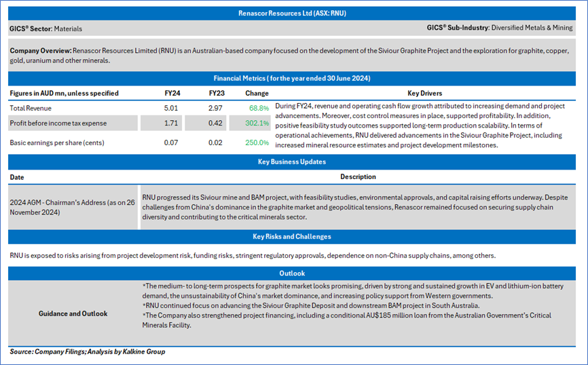
Task: Select Total Revenue FY23 value 2.97
Action: tap(216, 109)
